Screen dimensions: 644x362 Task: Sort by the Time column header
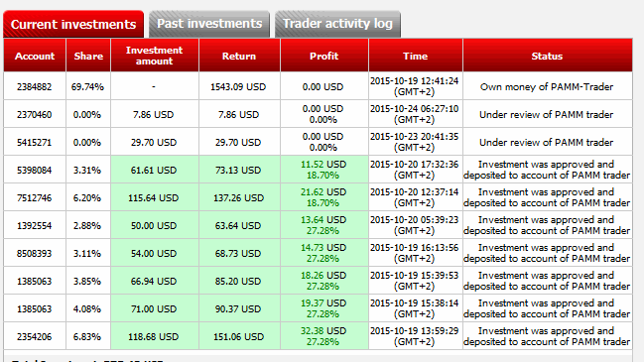point(415,56)
